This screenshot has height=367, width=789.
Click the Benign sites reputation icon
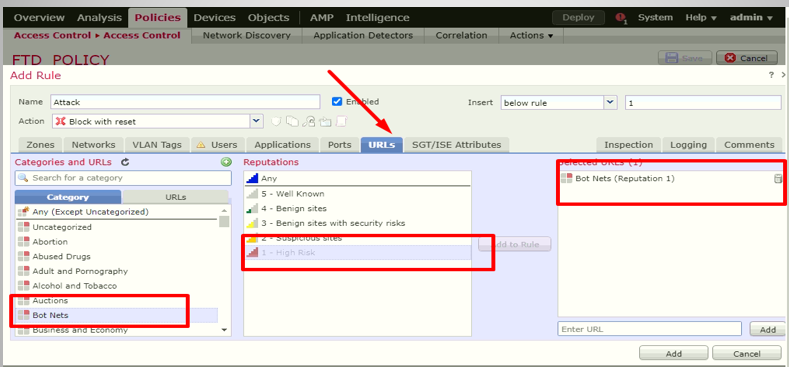tap(253, 208)
